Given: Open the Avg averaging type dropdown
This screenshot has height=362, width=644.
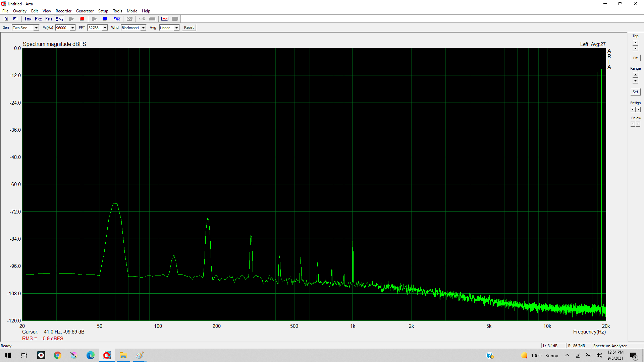Looking at the screenshot, I should click(176, 28).
